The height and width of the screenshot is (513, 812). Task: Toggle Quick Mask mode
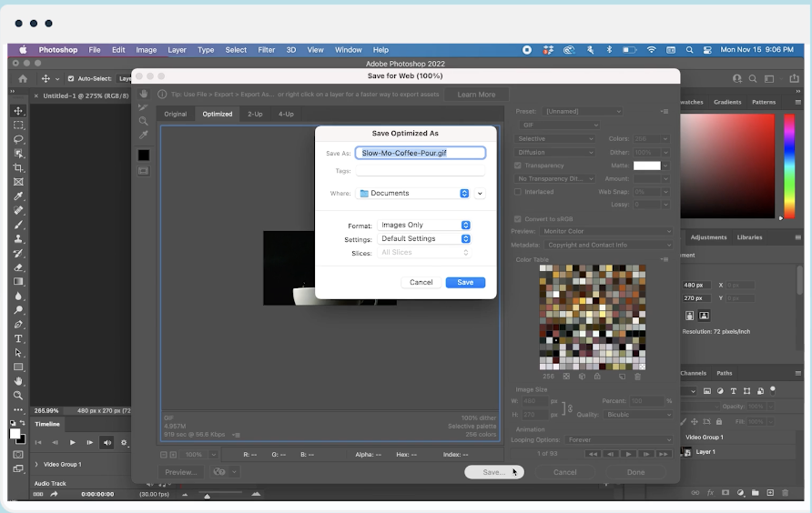point(18,455)
